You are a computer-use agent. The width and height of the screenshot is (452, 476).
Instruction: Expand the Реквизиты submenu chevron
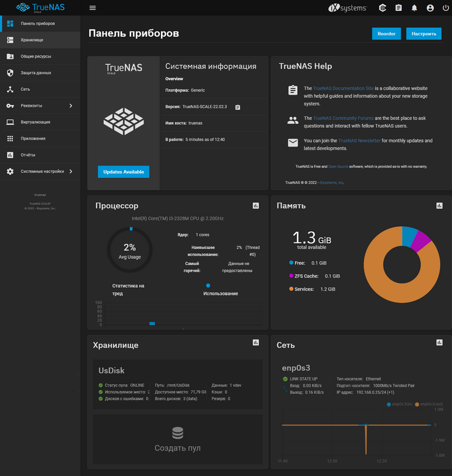point(71,106)
